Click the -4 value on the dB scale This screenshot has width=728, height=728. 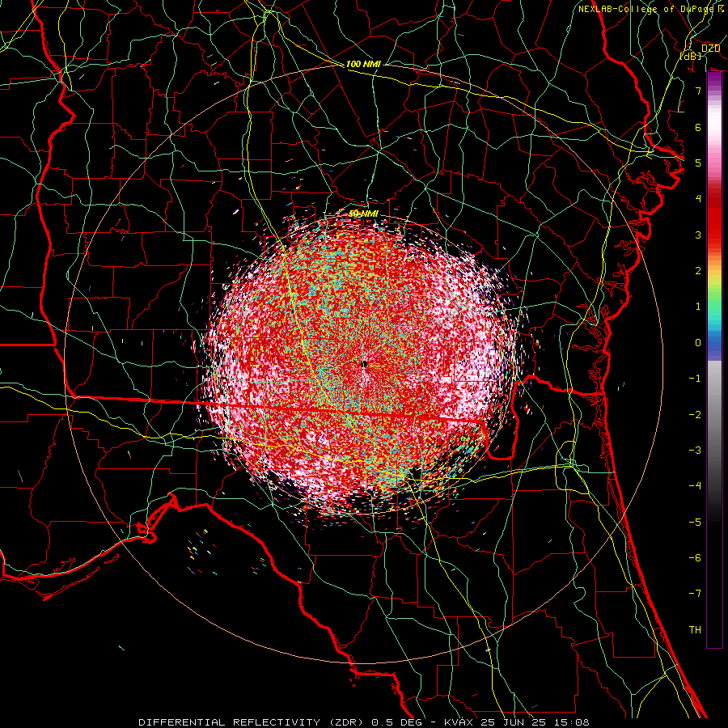pyautogui.click(x=695, y=486)
